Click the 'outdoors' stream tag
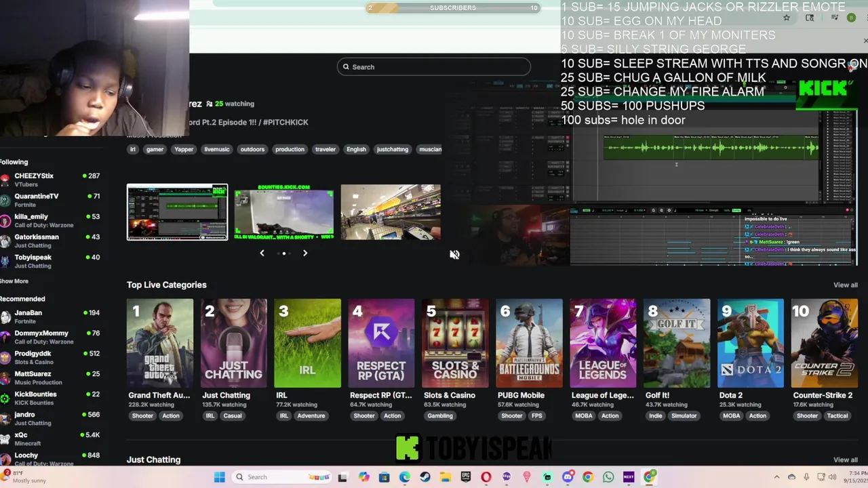This screenshot has height=488, width=868. [x=252, y=149]
